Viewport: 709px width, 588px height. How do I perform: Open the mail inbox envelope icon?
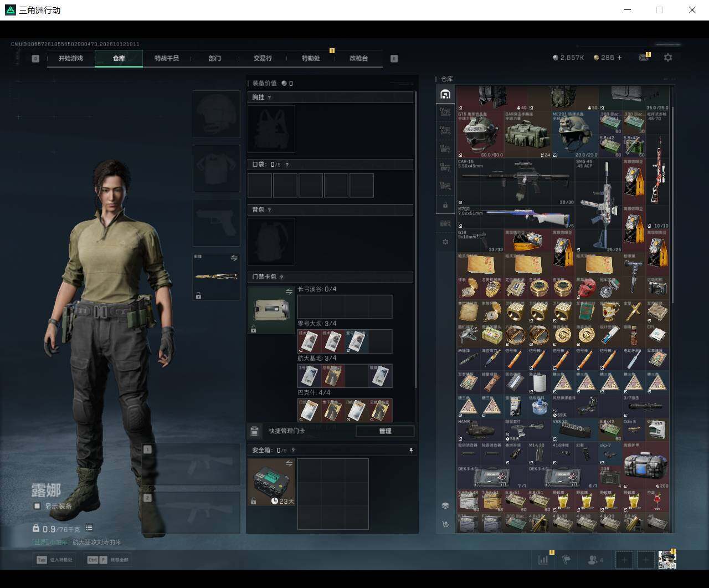tap(643, 58)
